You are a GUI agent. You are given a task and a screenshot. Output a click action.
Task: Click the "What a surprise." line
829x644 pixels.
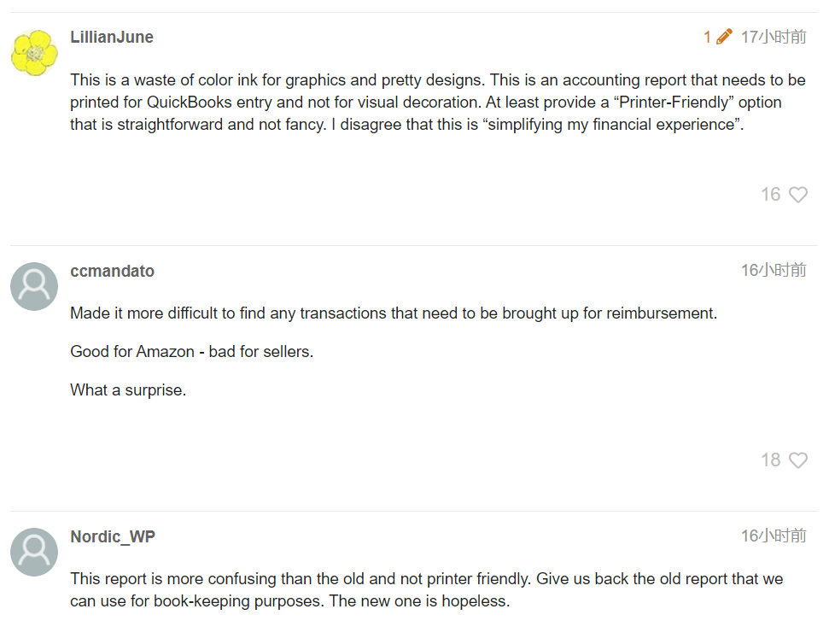[128, 390]
